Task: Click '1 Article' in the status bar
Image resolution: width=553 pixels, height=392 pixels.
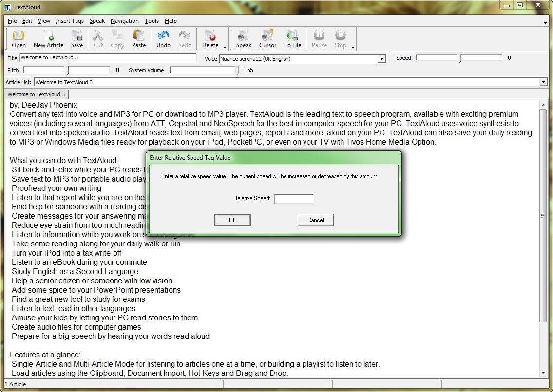Action: pos(16,384)
